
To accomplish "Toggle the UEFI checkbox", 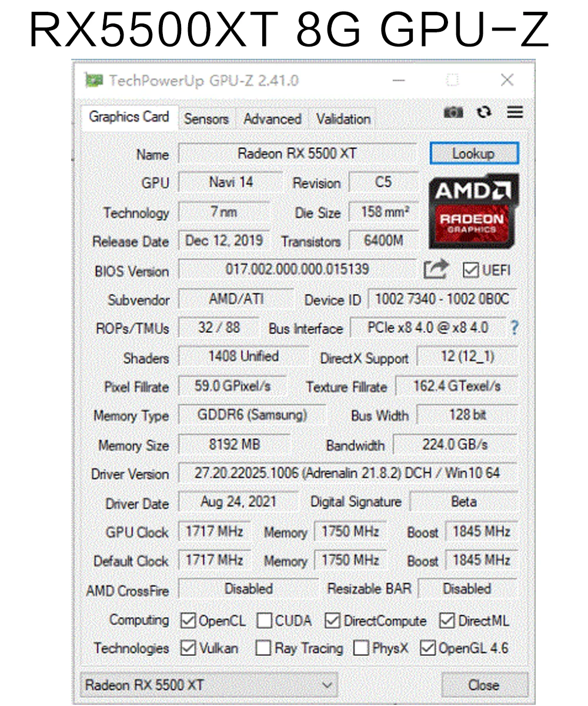I will click(x=470, y=269).
